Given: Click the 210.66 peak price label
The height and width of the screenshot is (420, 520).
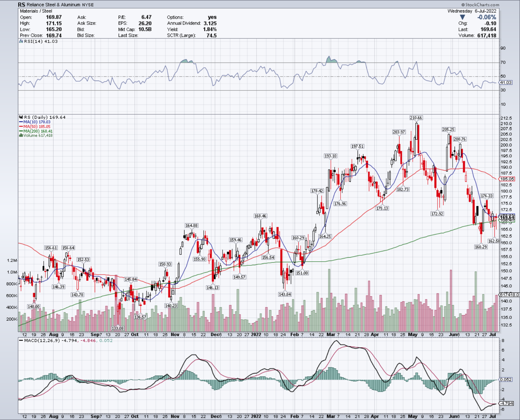Looking at the screenshot, I should (x=416, y=118).
